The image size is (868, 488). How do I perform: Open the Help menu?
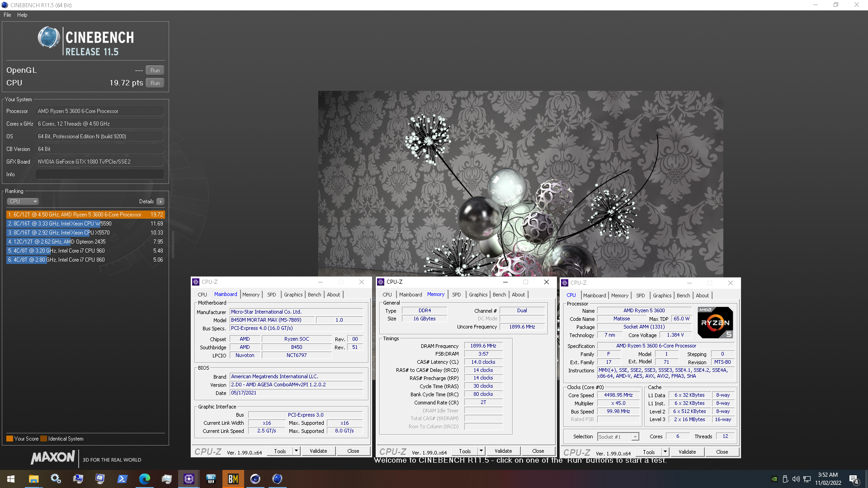coord(22,15)
